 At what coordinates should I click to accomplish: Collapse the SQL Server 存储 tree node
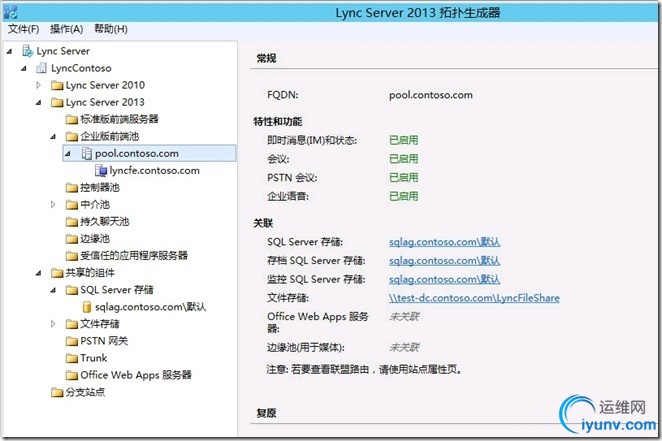pos(53,290)
